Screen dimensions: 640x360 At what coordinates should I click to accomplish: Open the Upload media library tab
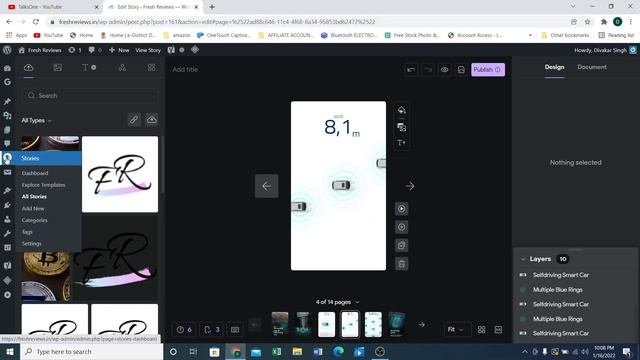tap(29, 68)
